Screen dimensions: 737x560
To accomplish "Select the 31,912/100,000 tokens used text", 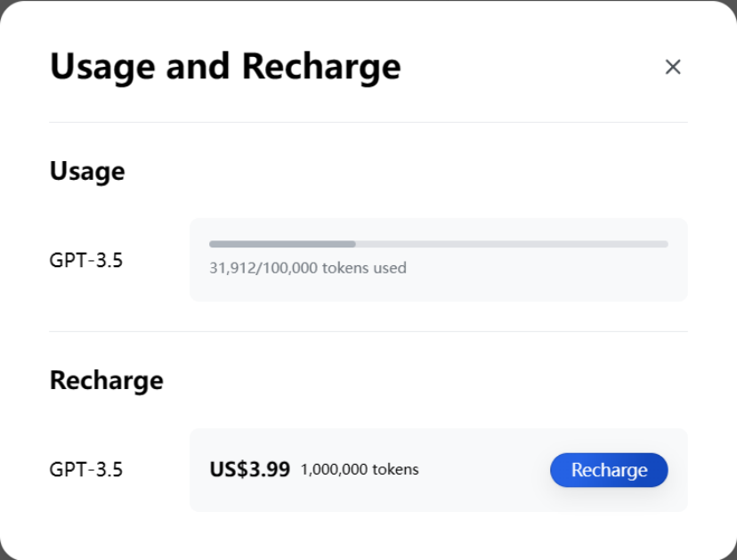I will [308, 268].
